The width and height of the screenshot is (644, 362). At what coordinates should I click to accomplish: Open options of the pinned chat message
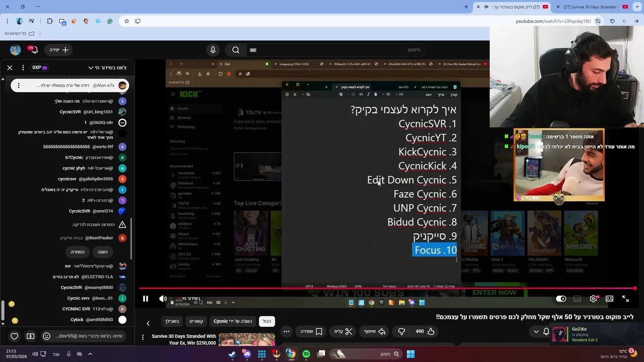pos(19,85)
